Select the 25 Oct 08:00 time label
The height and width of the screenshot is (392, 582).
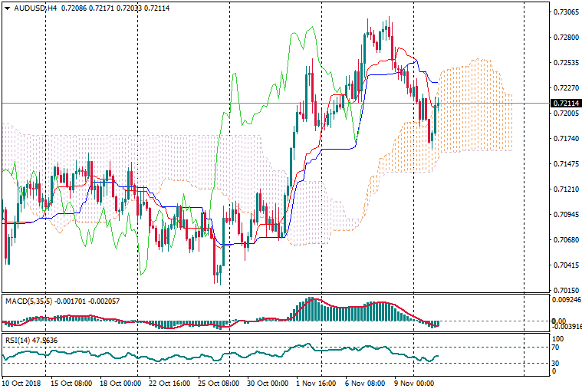pyautogui.click(x=219, y=382)
